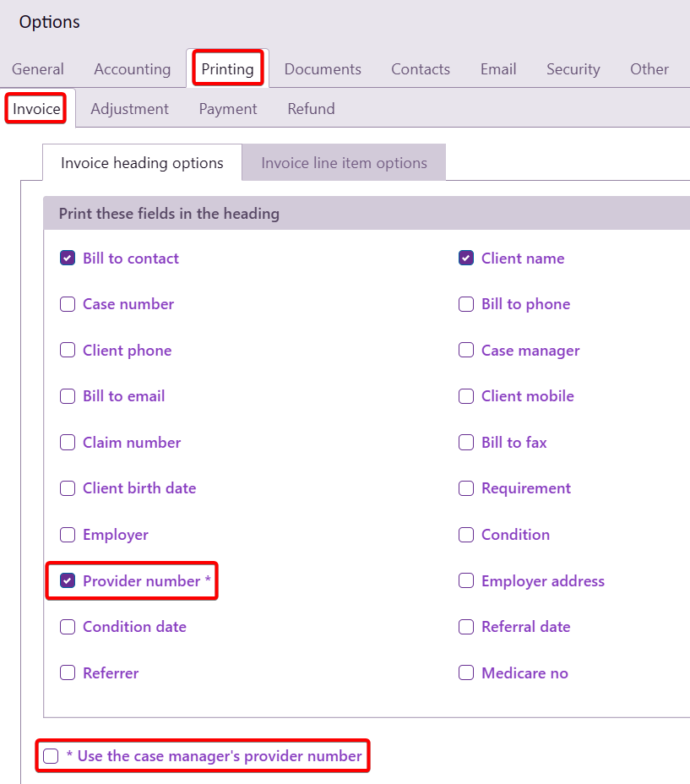
Task: Switch to Invoice line item options
Action: 344,163
